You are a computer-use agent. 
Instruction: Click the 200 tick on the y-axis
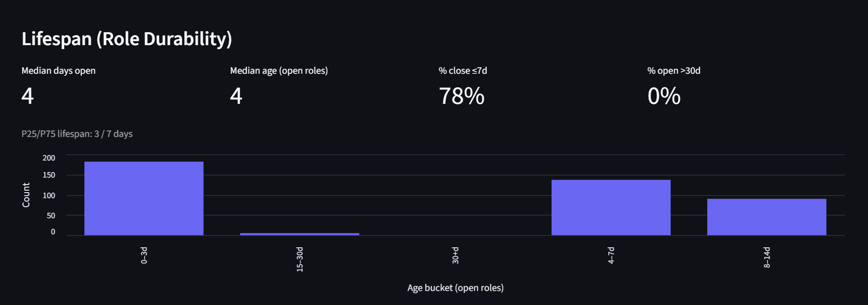[x=49, y=158]
